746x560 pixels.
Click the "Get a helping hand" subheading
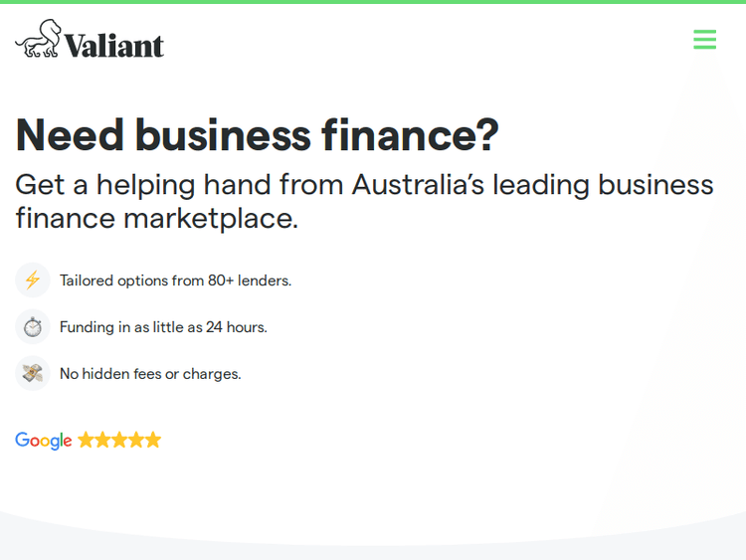[x=364, y=185]
